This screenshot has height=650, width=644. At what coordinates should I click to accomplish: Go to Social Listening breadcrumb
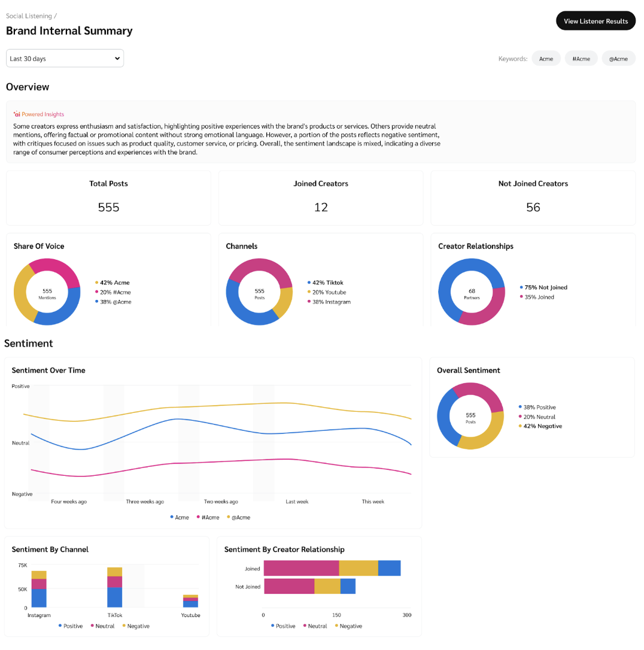(29, 16)
